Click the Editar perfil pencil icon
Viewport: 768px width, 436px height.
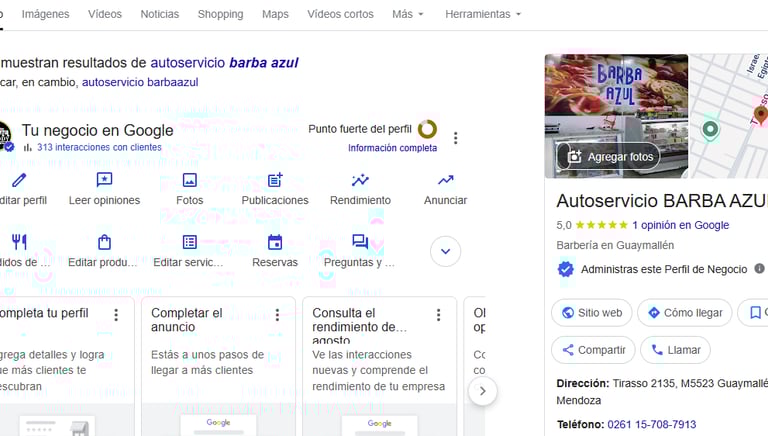[19, 180]
